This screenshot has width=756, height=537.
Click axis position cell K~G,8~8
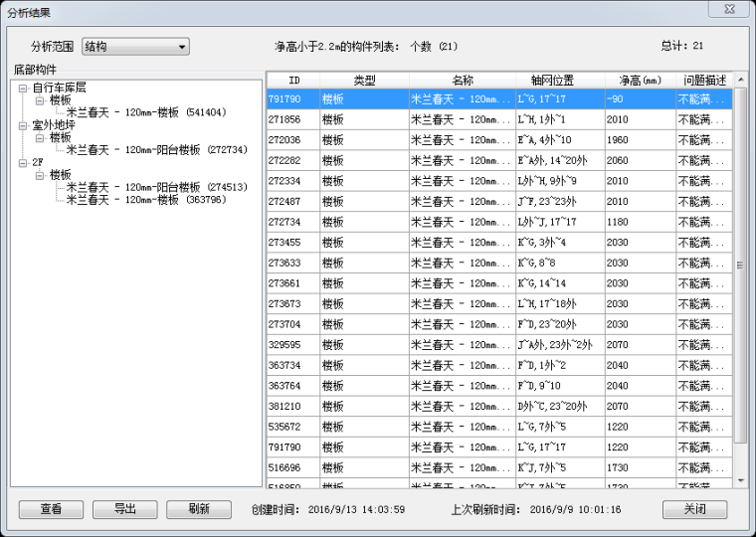tap(560, 263)
